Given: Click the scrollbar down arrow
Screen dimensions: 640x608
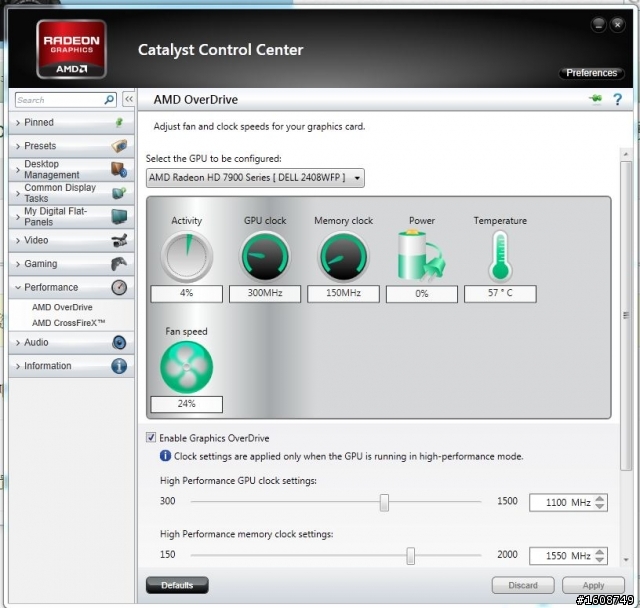Looking at the screenshot, I should tap(626, 560).
